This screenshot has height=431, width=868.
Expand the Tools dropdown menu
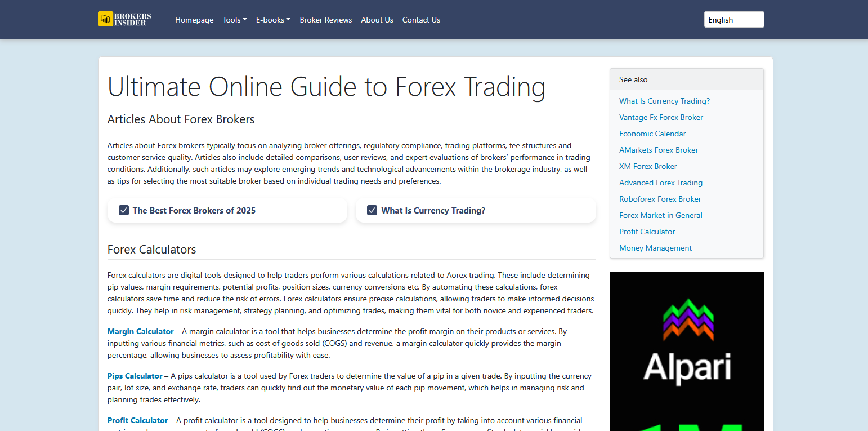tap(235, 20)
